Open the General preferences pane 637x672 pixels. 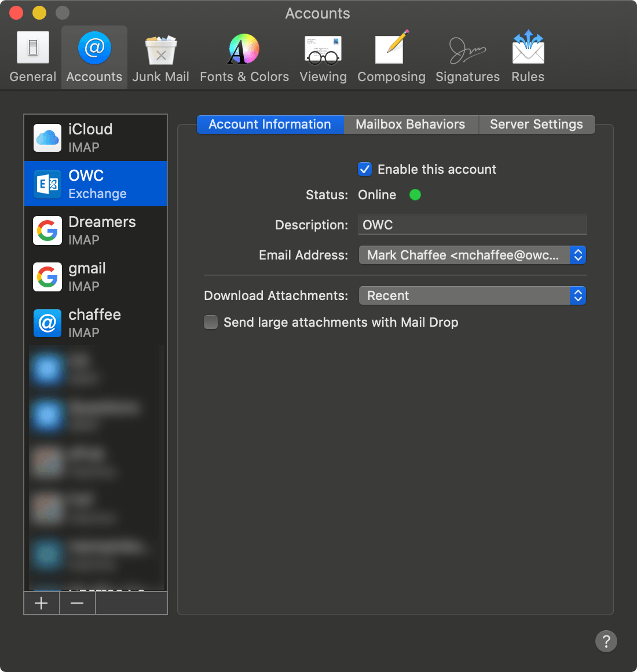33,57
